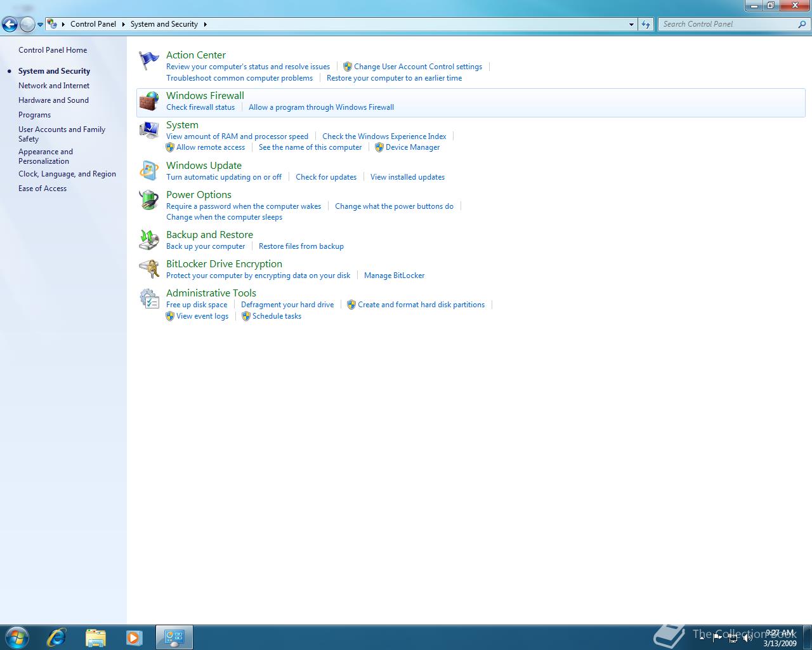The image size is (812, 650).
Task: Click the Control Panel breadcrumb segment
Action: tap(93, 24)
